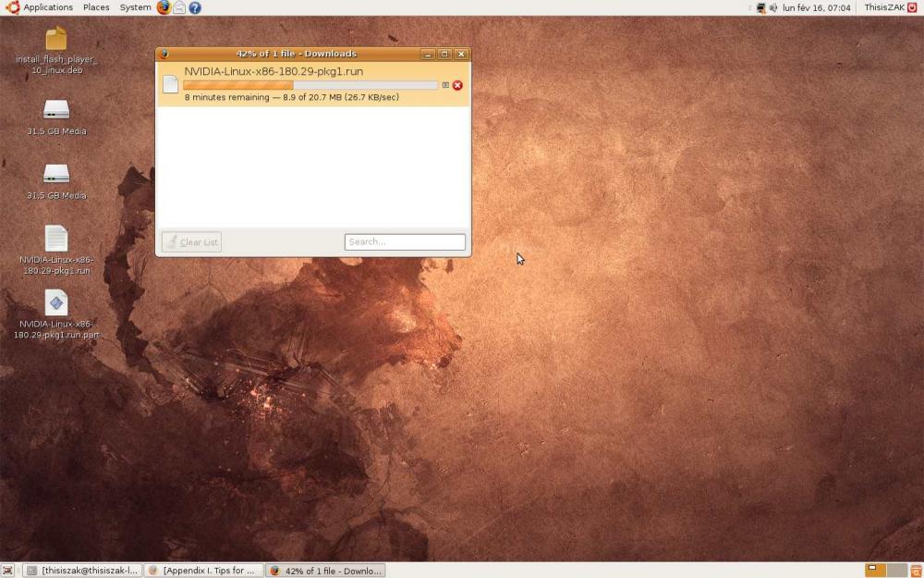Launch Firefox from the top panel
The image size is (924, 578).
164,7
